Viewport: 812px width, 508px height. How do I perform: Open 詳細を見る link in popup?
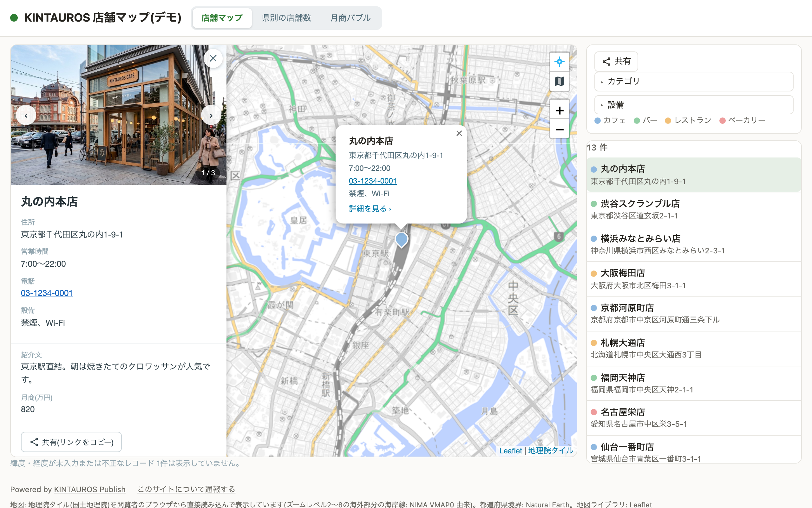(370, 209)
